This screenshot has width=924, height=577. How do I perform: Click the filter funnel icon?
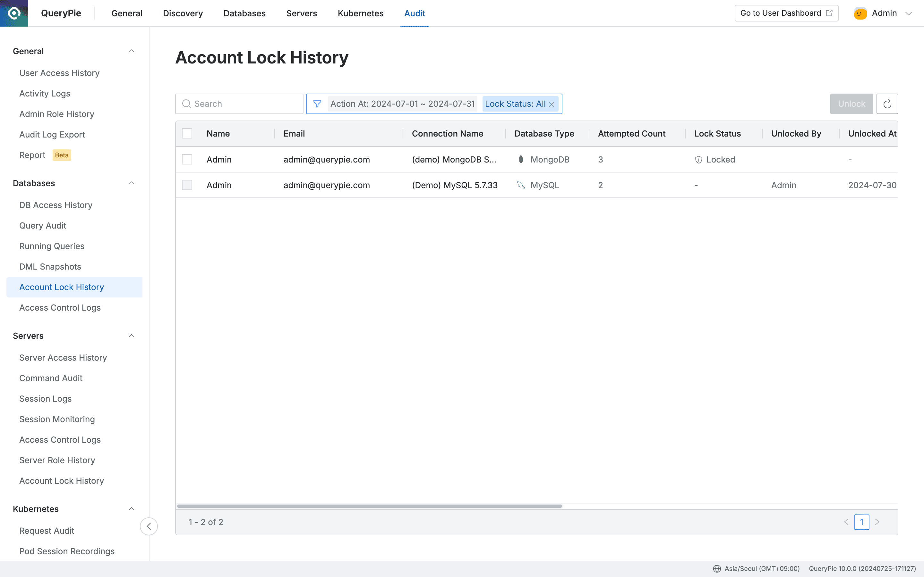click(x=317, y=104)
